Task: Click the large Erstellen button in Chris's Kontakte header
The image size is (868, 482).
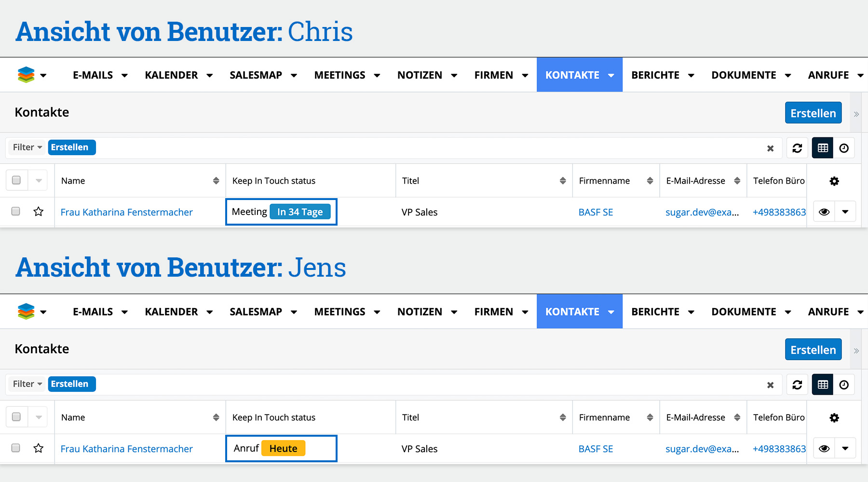Action: [x=813, y=113]
